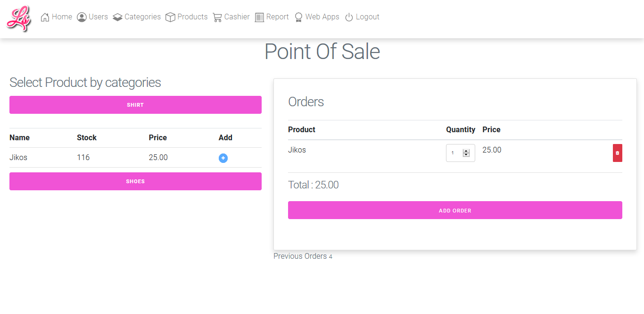Click the Home house icon
This screenshot has height=314, width=644.
[x=45, y=17]
